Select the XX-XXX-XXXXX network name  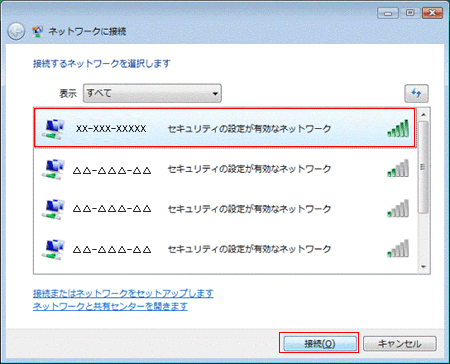111,129
